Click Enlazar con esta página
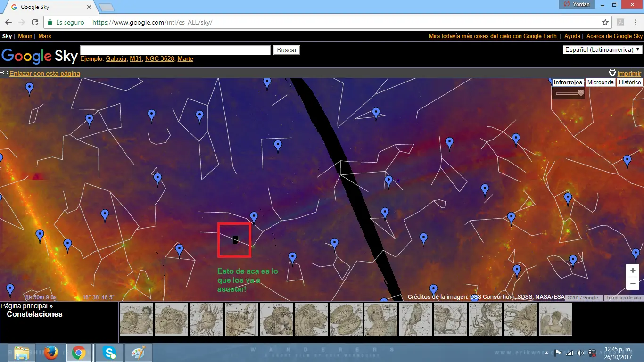 45,74
